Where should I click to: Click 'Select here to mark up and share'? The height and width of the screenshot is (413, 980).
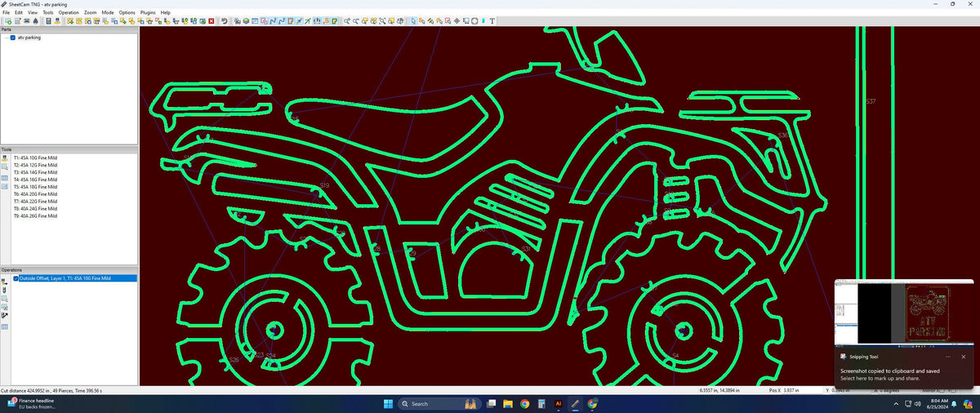click(x=880, y=378)
